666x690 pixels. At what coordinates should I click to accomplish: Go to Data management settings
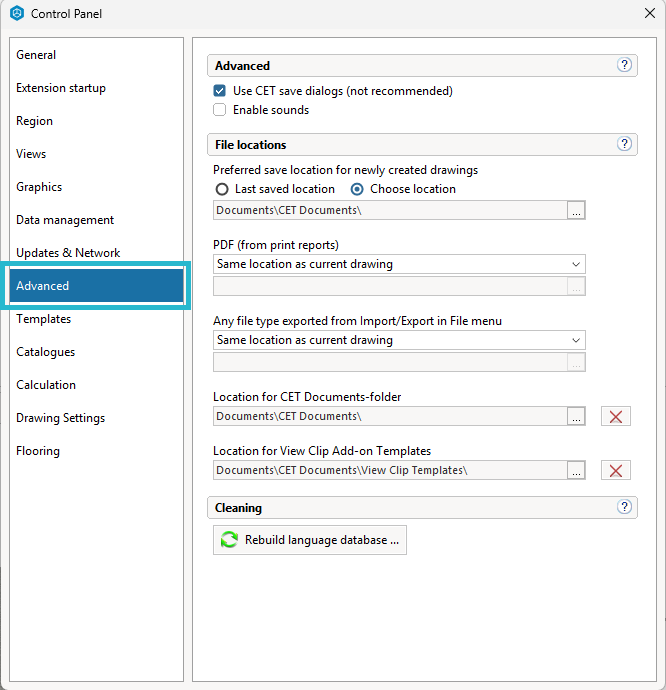pos(96,220)
